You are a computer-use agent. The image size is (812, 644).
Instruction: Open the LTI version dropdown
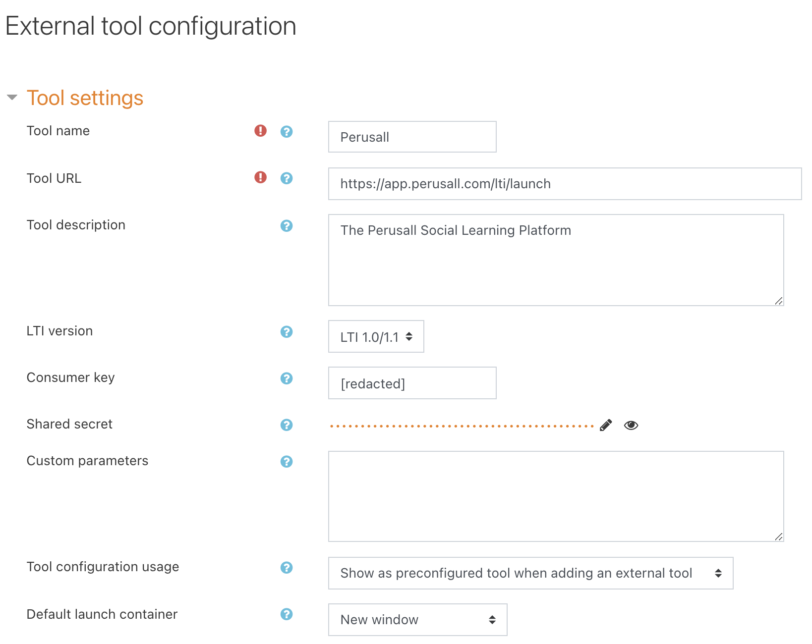click(376, 336)
